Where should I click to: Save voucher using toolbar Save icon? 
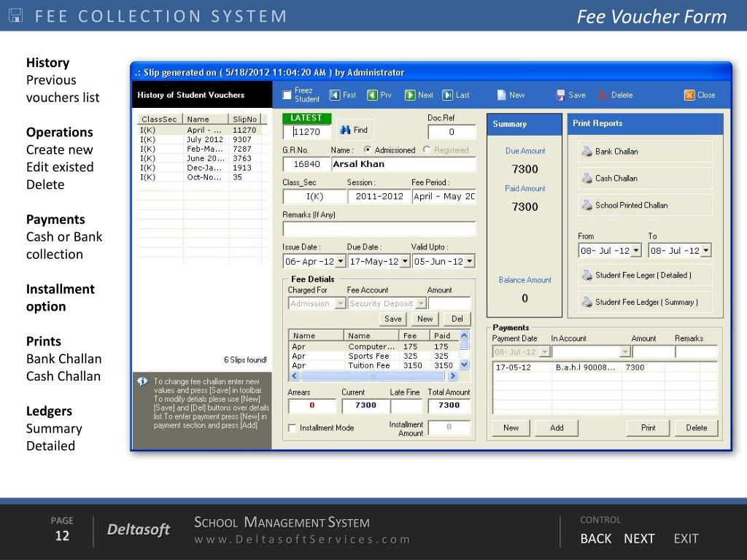click(560, 95)
